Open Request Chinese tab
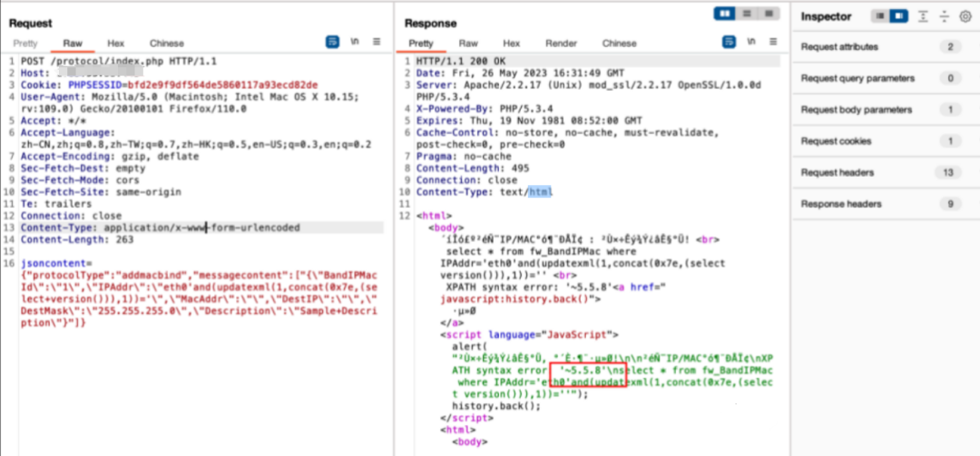Viewport: 980px width, 456px height. coord(167,44)
